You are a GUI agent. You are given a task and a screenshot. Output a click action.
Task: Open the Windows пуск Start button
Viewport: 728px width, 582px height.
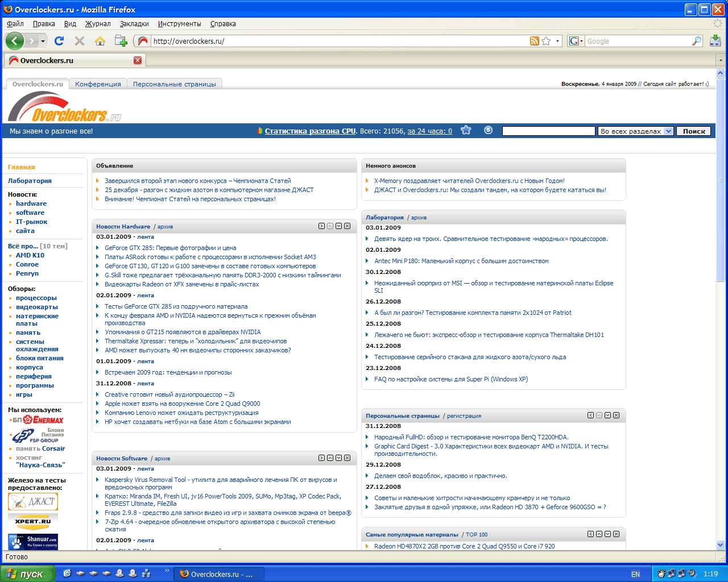(x=28, y=573)
